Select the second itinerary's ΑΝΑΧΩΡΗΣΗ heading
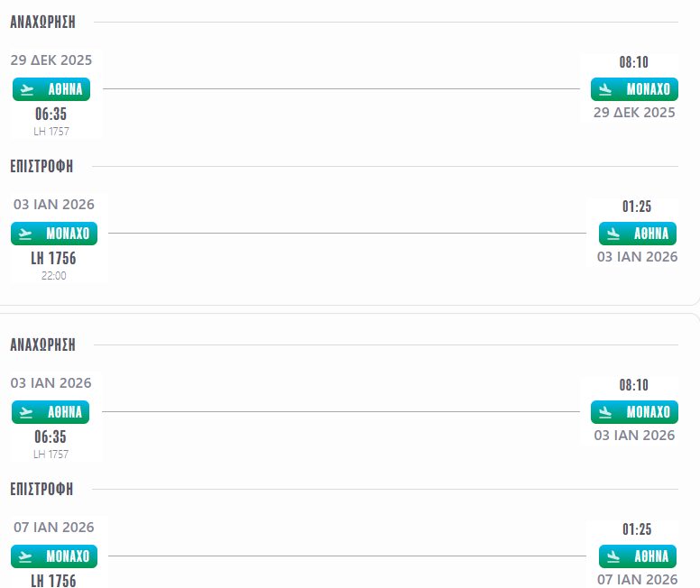The width and height of the screenshot is (700, 588). point(42,345)
